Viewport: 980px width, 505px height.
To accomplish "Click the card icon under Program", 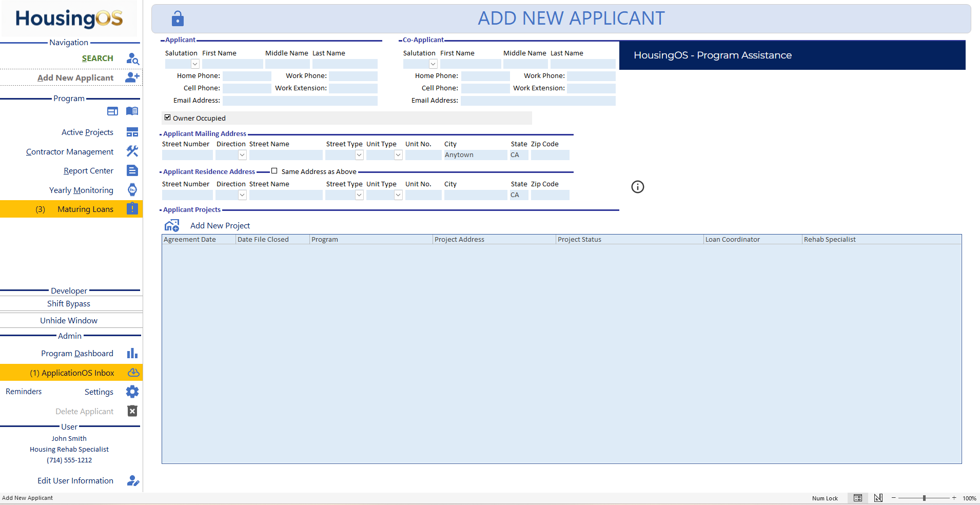I will 112,111.
